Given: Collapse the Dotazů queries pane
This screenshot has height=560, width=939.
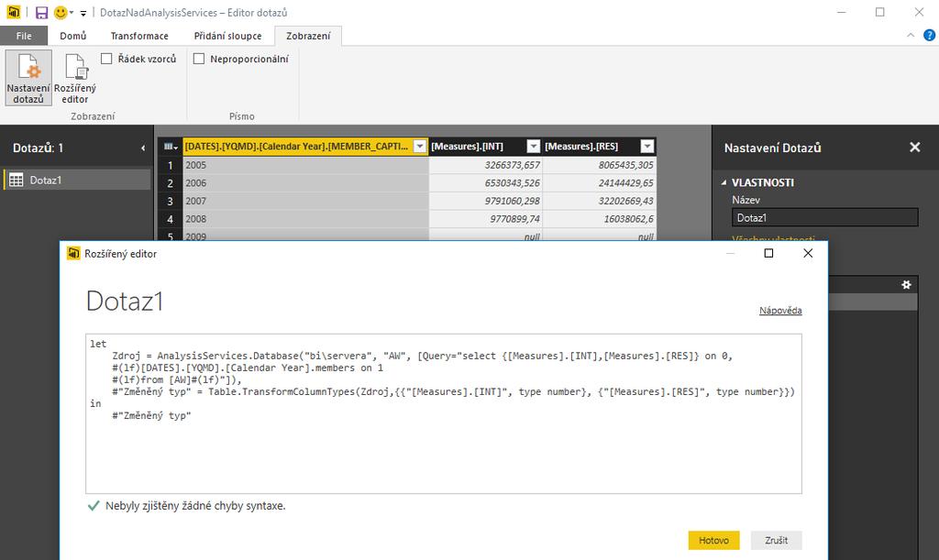Looking at the screenshot, I should (x=142, y=148).
